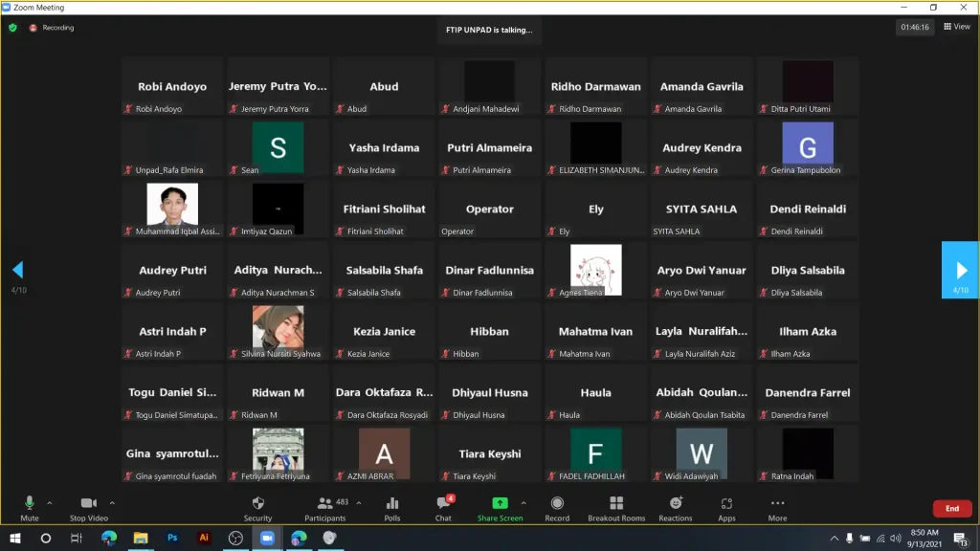This screenshot has width=980, height=551.
Task: Click the green Share Screen button
Action: click(500, 509)
